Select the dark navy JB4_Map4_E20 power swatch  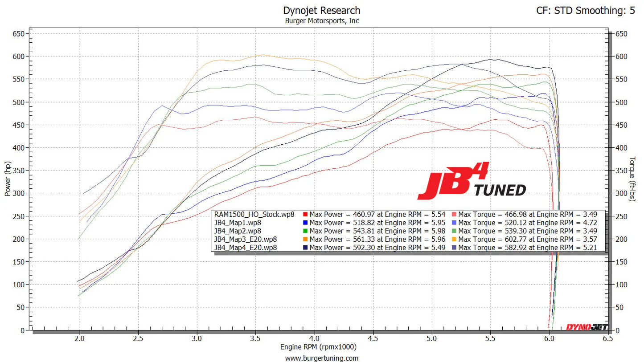tap(306, 248)
